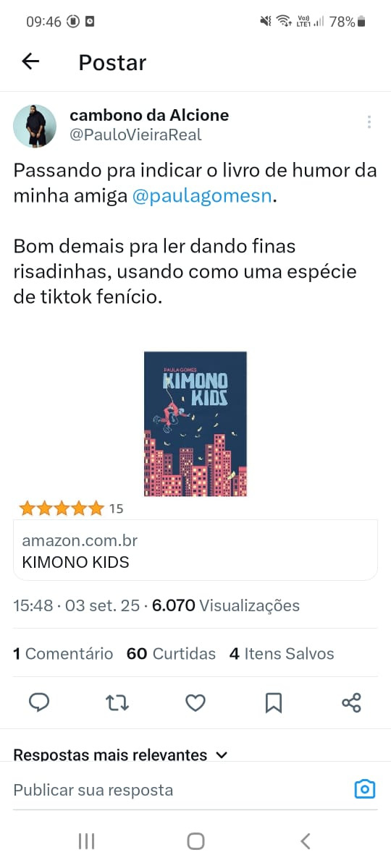Bookmark the post with the save icon
391x868 pixels.
coord(273,702)
